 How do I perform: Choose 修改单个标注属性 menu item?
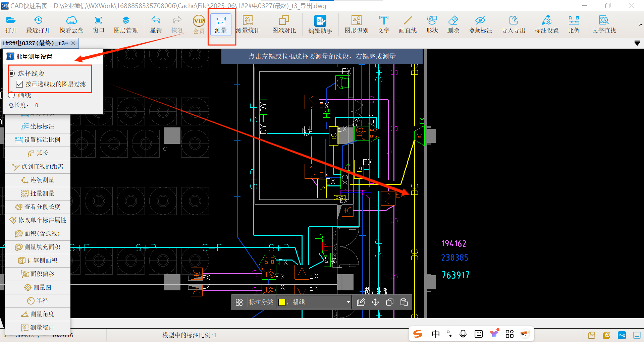click(38, 220)
